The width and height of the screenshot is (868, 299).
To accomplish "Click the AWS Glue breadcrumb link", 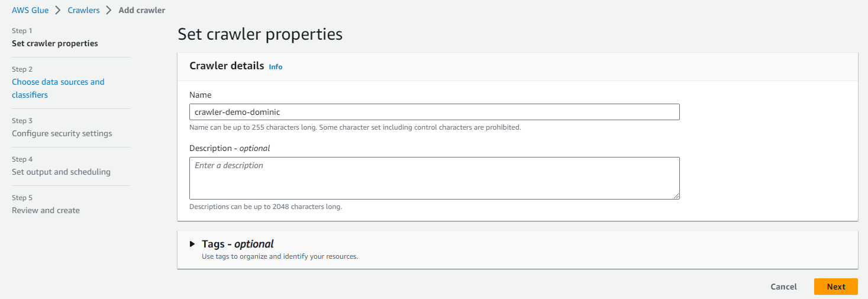I will (x=31, y=10).
